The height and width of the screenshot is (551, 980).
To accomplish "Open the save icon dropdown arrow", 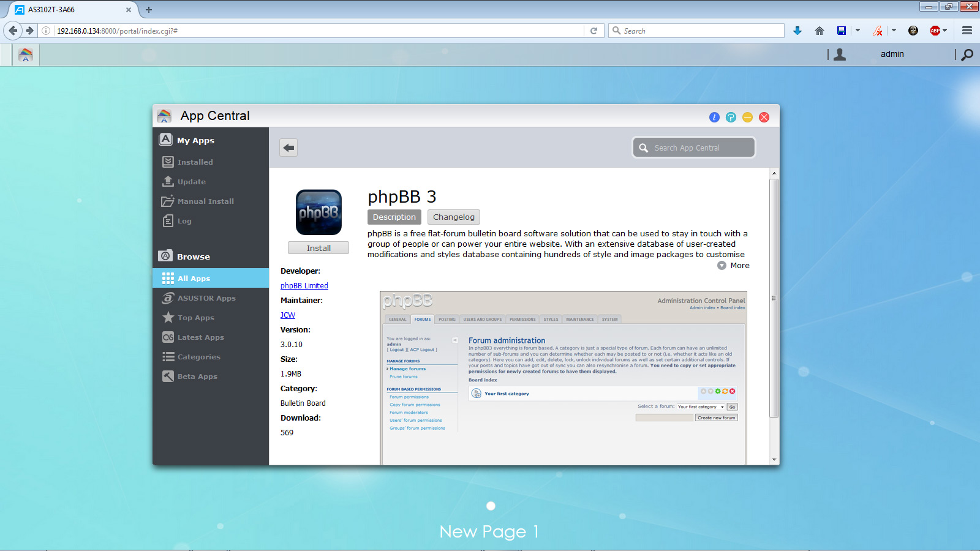I will pyautogui.click(x=858, y=31).
